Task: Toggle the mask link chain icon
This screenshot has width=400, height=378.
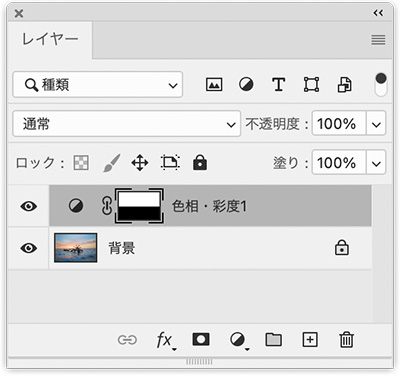Action: click(107, 206)
